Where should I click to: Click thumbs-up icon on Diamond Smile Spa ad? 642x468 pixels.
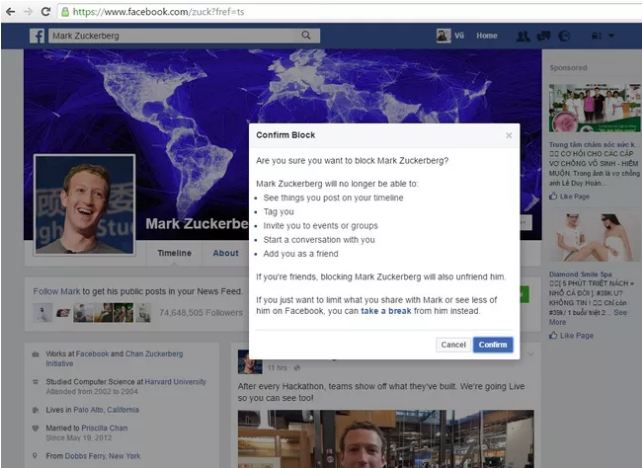pyautogui.click(x=553, y=335)
